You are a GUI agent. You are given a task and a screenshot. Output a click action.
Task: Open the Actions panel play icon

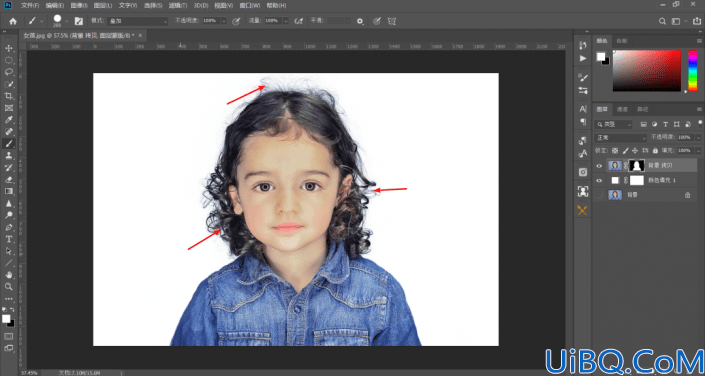click(x=583, y=58)
